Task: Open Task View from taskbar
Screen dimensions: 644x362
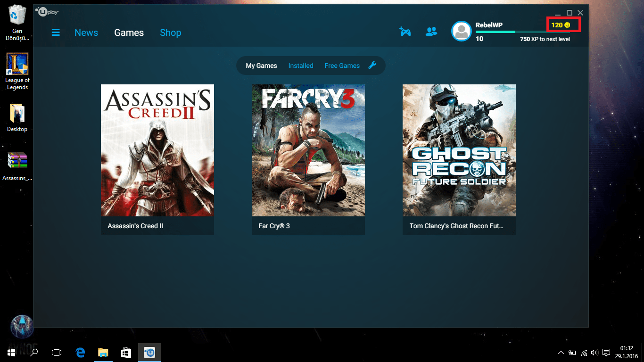Action: pos(57,352)
